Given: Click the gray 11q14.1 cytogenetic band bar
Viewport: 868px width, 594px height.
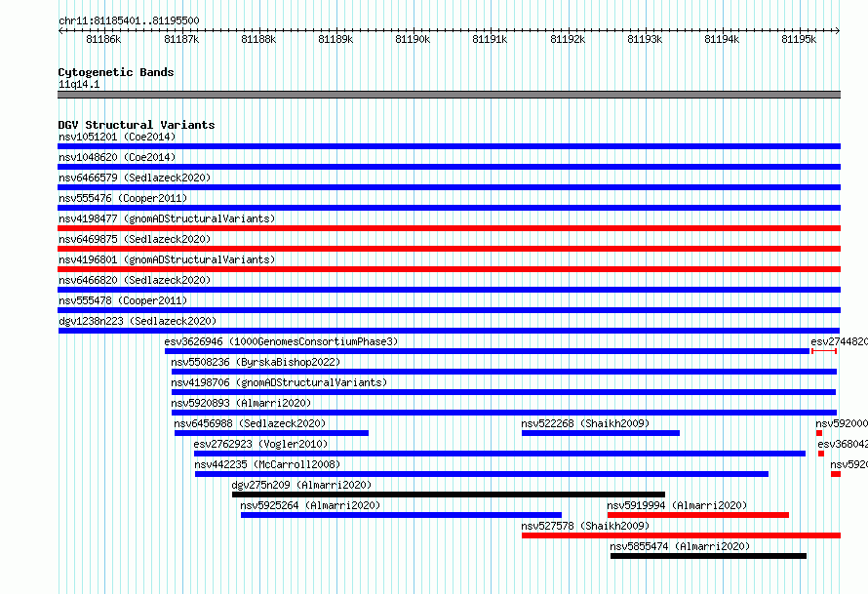Looking at the screenshot, I should (x=449, y=95).
